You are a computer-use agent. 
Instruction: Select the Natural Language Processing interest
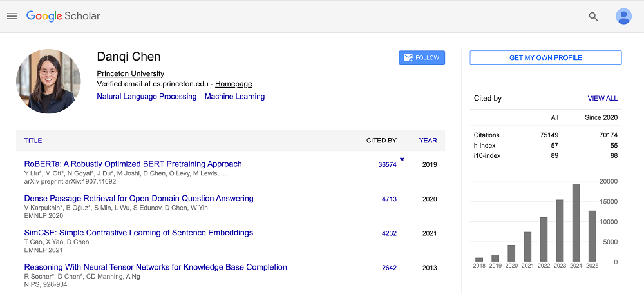tap(146, 97)
